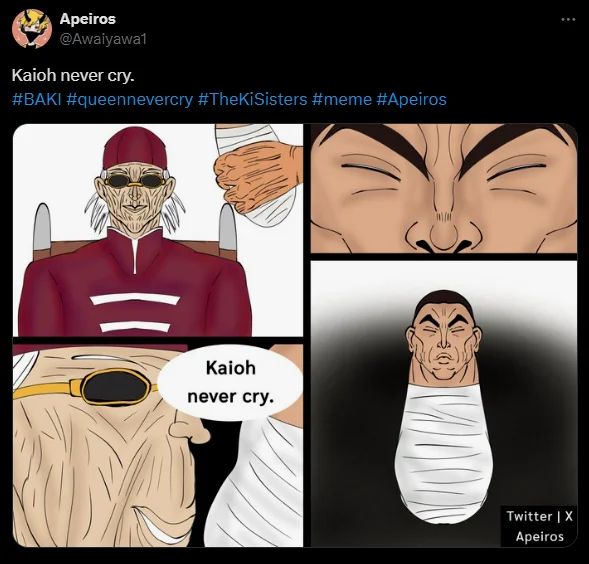Open the @Awaiyawa1 handle link
This screenshot has width=589, height=564.
click(x=103, y=39)
